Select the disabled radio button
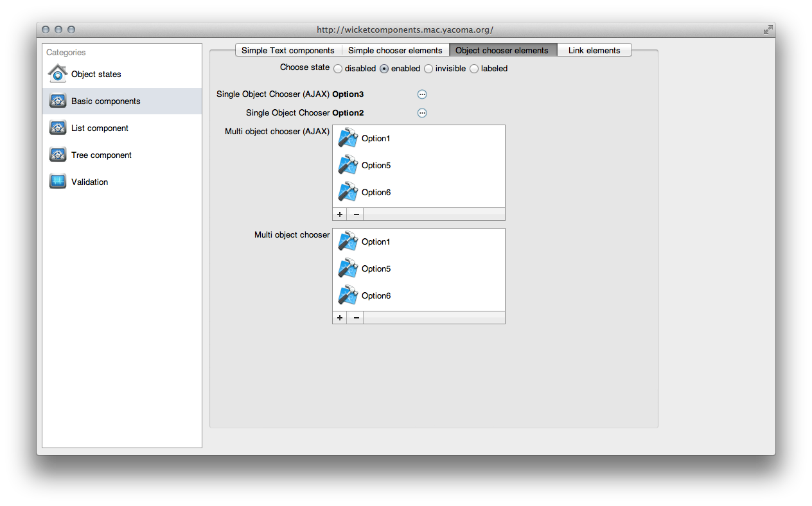 pyautogui.click(x=338, y=69)
